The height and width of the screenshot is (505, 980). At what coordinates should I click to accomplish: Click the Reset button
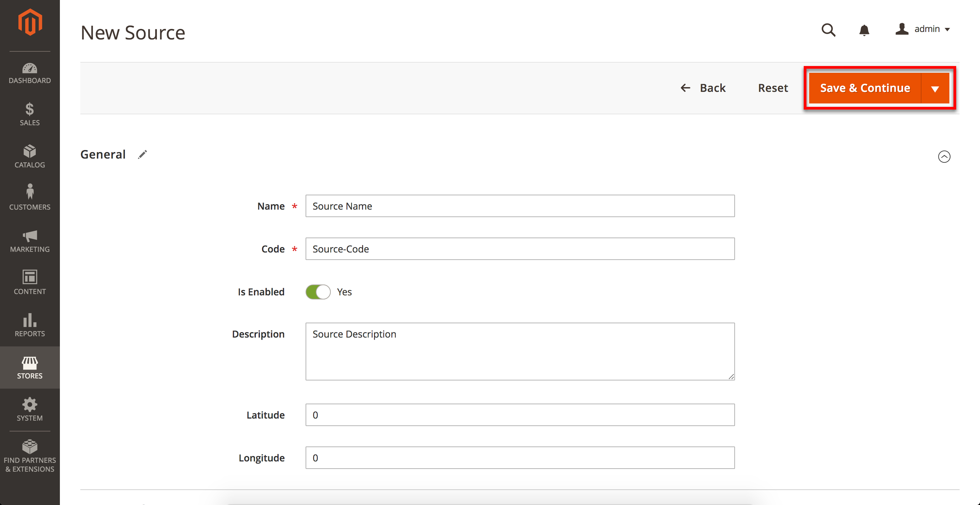(773, 88)
